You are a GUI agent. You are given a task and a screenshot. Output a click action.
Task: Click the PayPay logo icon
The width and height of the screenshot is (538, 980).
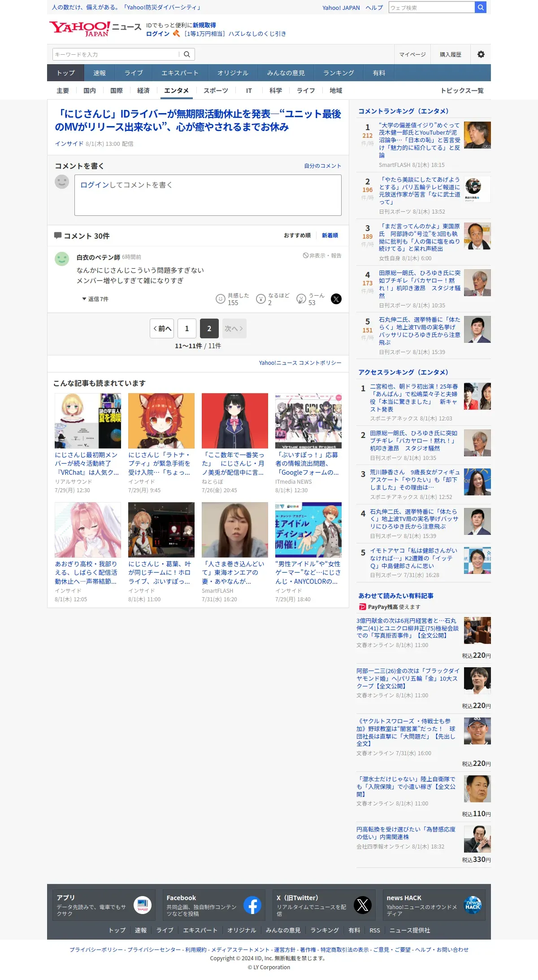(x=362, y=607)
